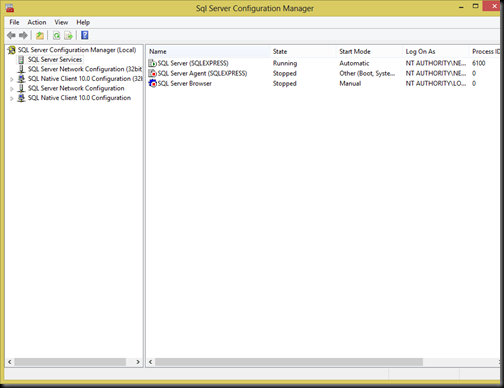Select SQL Server Services in the tree
Viewport: 504px width, 388px height.
tap(55, 60)
